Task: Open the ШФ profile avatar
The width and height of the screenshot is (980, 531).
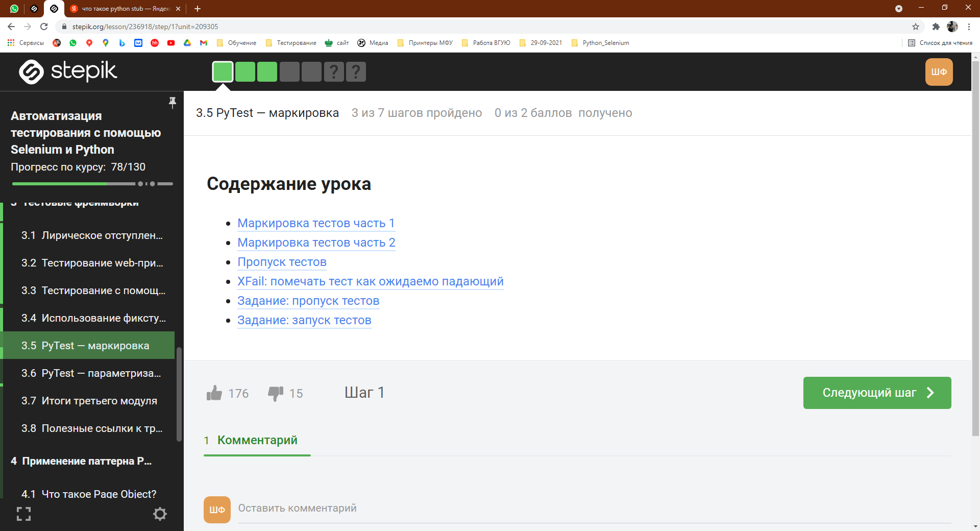Action: 939,71
